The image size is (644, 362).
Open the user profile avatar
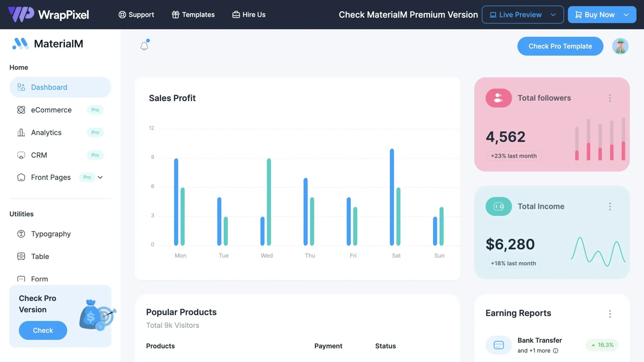620,46
